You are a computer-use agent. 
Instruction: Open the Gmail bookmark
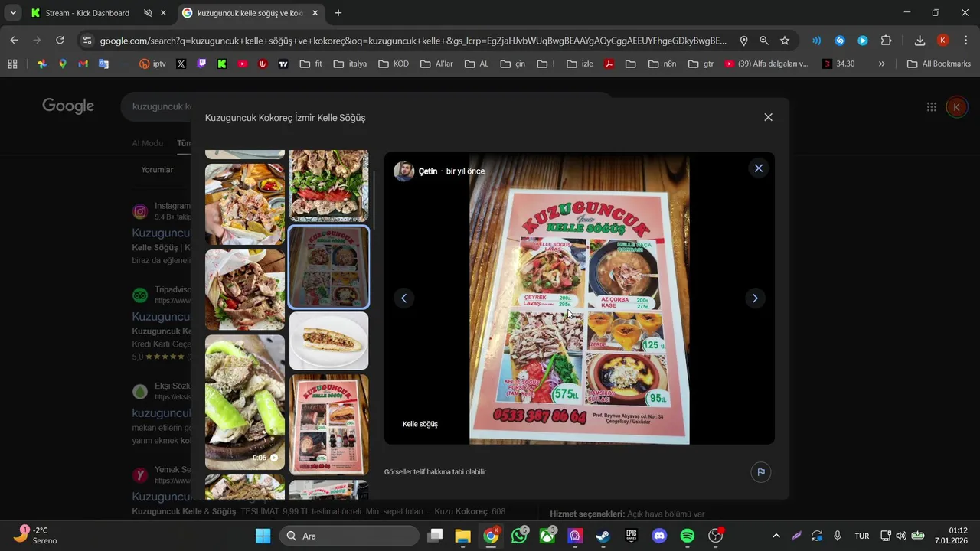(x=83, y=64)
